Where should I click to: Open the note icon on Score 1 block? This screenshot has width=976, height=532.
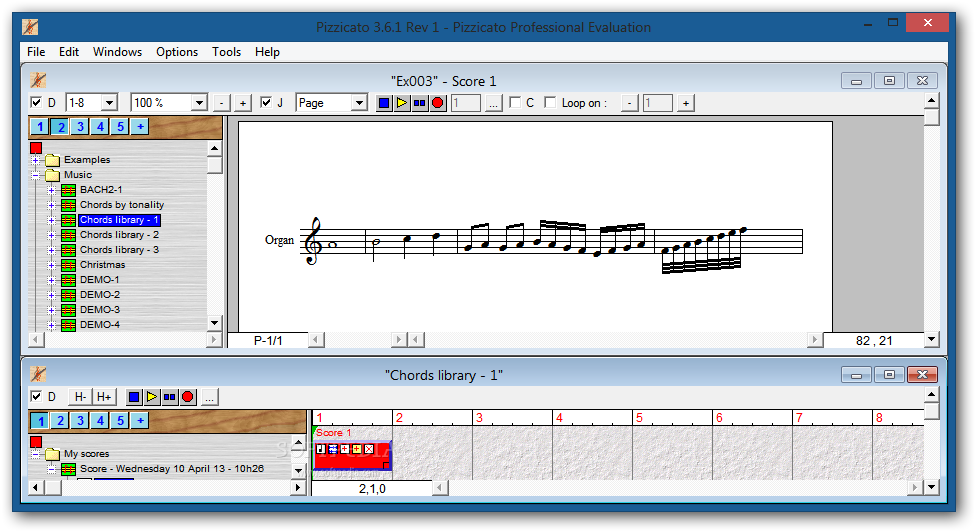[x=321, y=449]
